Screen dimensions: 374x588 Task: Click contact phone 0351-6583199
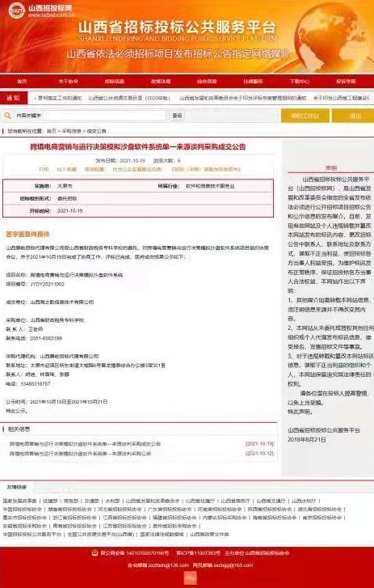tap(46, 338)
